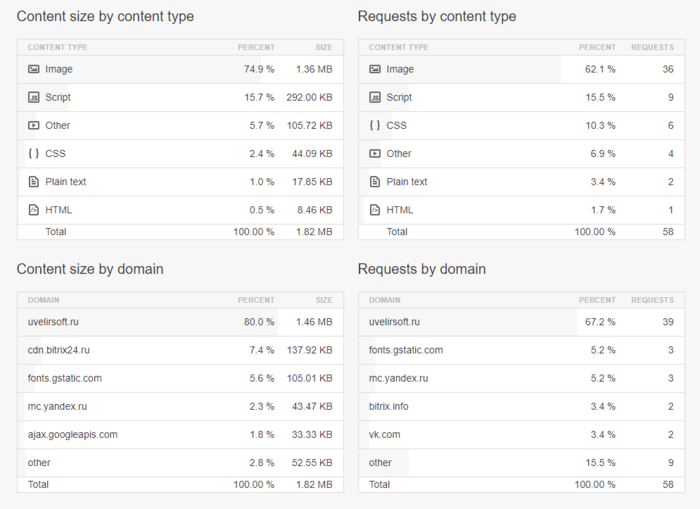Select the 1.46 MB uvelirsoft.ru size
Screen dimensions: 700x509
(x=314, y=322)
